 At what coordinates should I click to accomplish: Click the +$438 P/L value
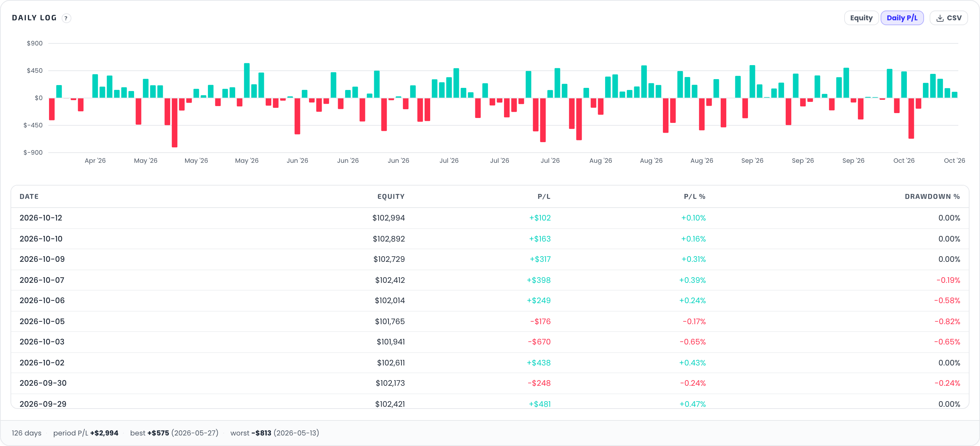(539, 363)
